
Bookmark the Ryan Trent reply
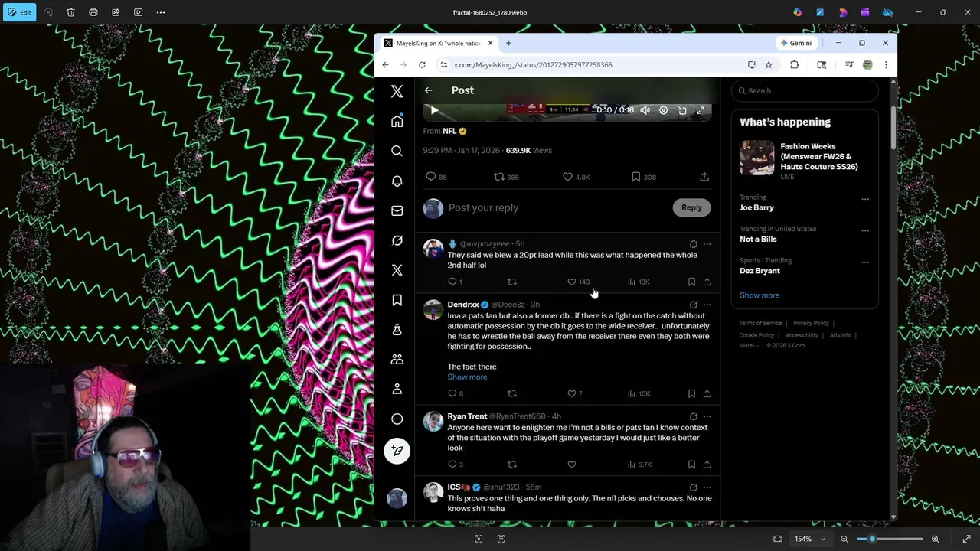click(x=691, y=465)
